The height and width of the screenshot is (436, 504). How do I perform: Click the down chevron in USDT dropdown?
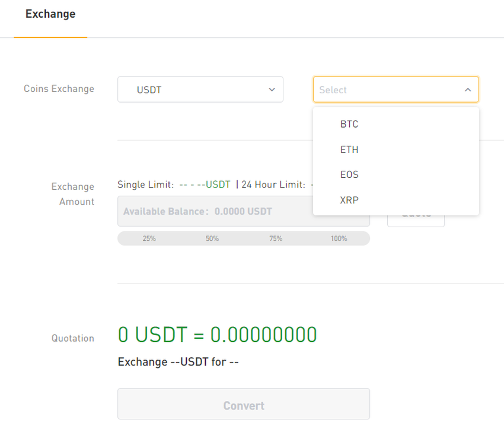(x=272, y=90)
